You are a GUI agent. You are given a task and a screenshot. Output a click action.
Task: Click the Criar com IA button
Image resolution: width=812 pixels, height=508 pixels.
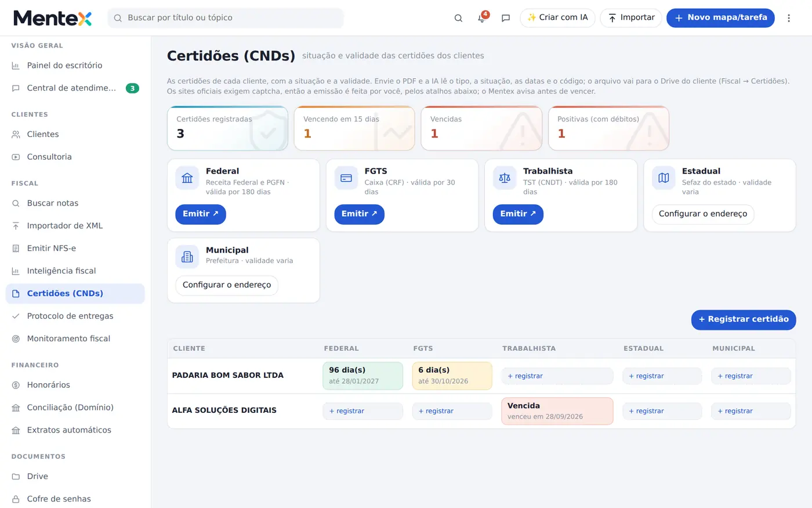pyautogui.click(x=557, y=18)
